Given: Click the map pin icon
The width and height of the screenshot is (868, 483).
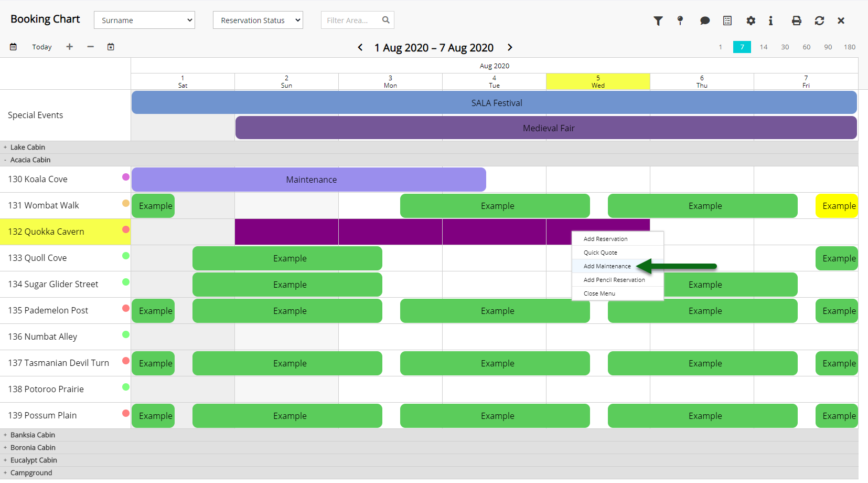Looking at the screenshot, I should pyautogui.click(x=680, y=20).
